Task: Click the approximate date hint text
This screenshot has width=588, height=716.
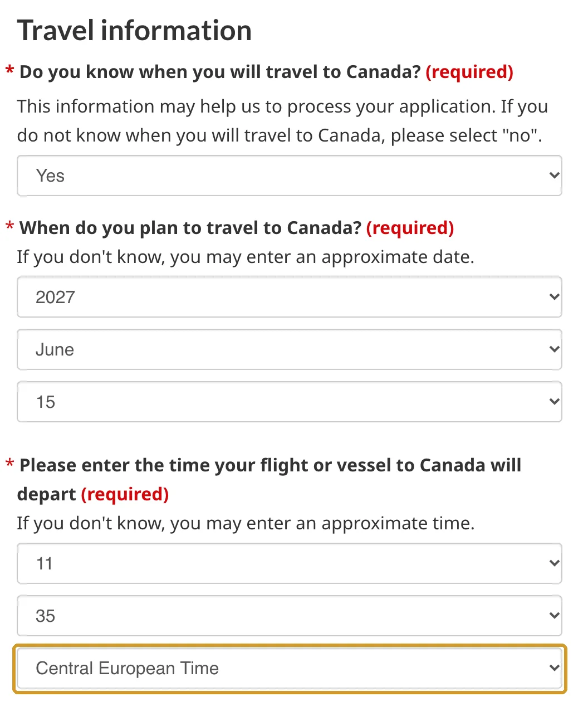Action: [246, 257]
